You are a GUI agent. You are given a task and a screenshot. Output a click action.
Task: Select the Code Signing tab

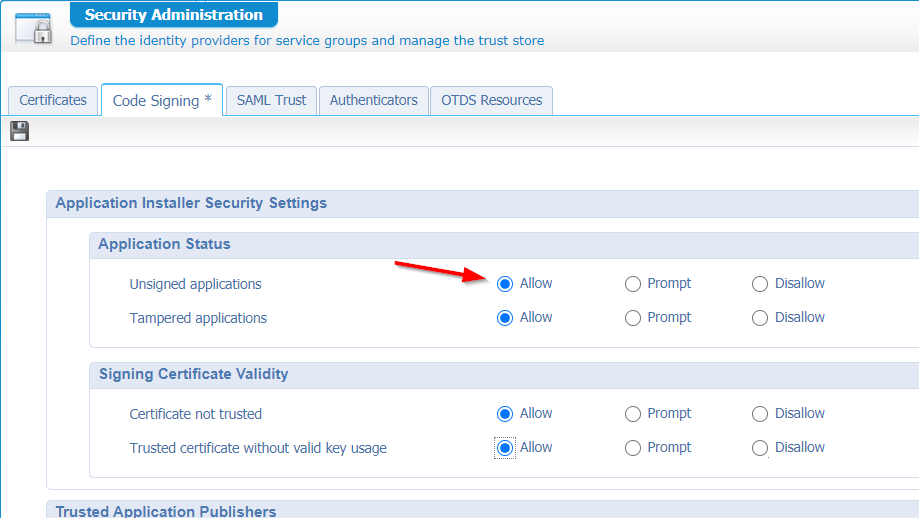point(161,100)
